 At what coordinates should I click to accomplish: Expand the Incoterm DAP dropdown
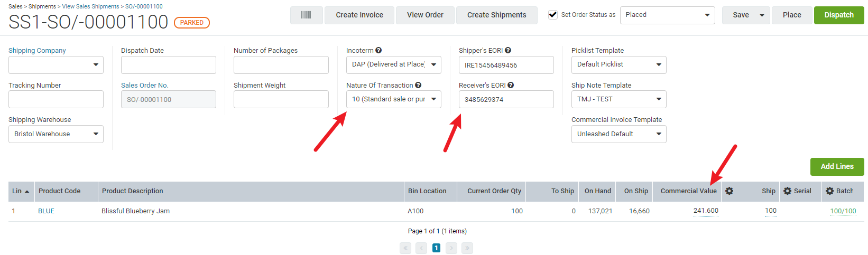(x=394, y=65)
